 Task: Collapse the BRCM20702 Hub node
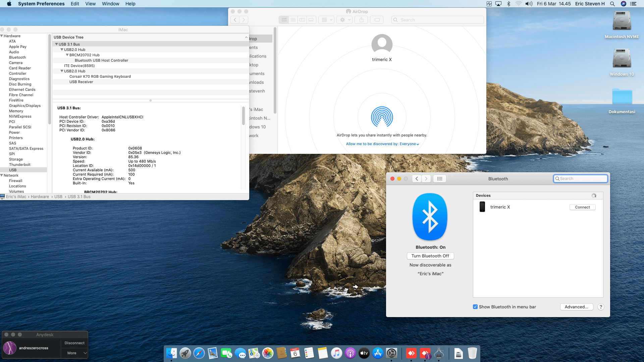point(67,55)
